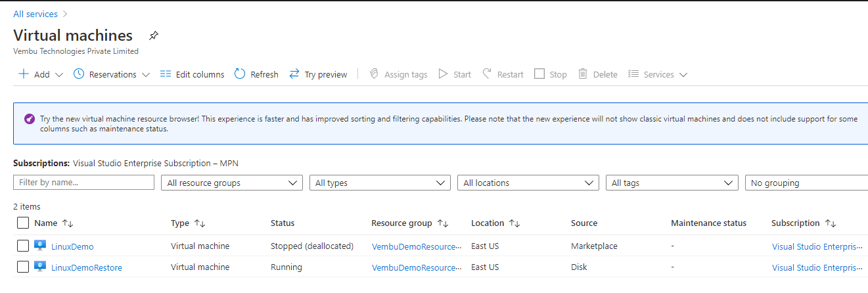Image resolution: width=868 pixels, height=293 pixels.
Task: Open the All locations dropdown
Action: (528, 183)
